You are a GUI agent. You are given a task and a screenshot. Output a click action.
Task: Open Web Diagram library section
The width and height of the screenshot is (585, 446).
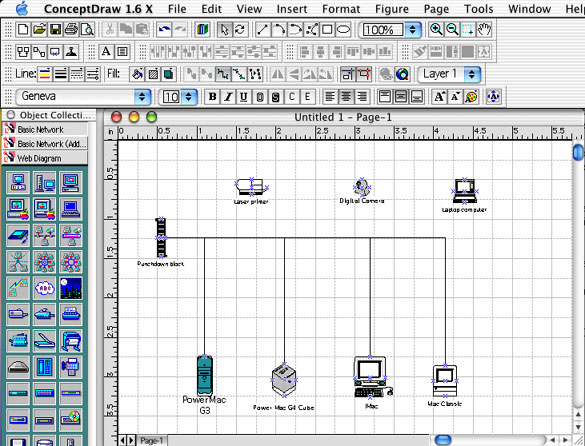45,158
